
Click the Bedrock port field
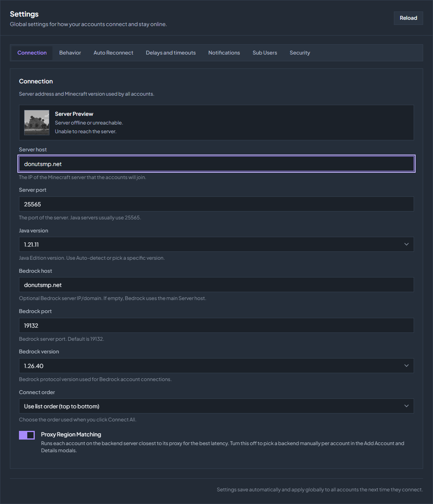click(216, 325)
